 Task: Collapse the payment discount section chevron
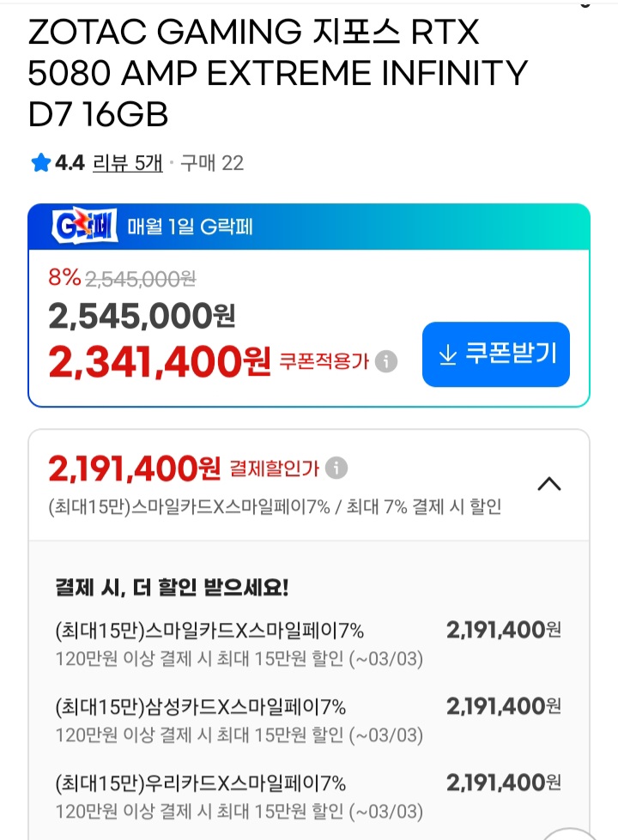tap(548, 484)
